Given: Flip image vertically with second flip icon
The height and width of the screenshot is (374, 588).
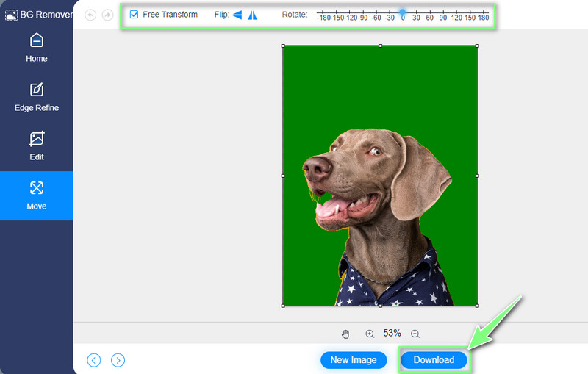Looking at the screenshot, I should point(252,15).
